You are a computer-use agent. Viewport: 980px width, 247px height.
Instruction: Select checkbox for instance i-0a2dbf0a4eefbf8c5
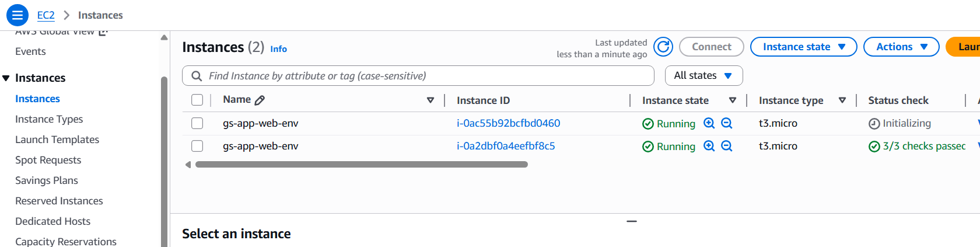pyautogui.click(x=197, y=146)
